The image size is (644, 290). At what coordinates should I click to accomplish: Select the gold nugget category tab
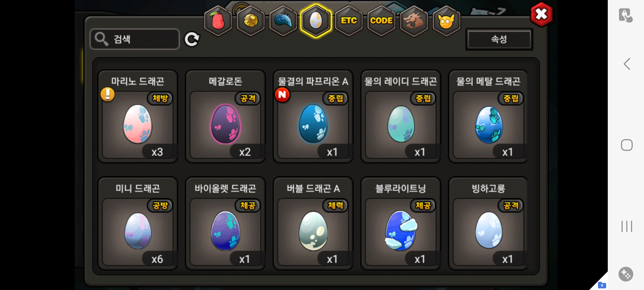(251, 21)
